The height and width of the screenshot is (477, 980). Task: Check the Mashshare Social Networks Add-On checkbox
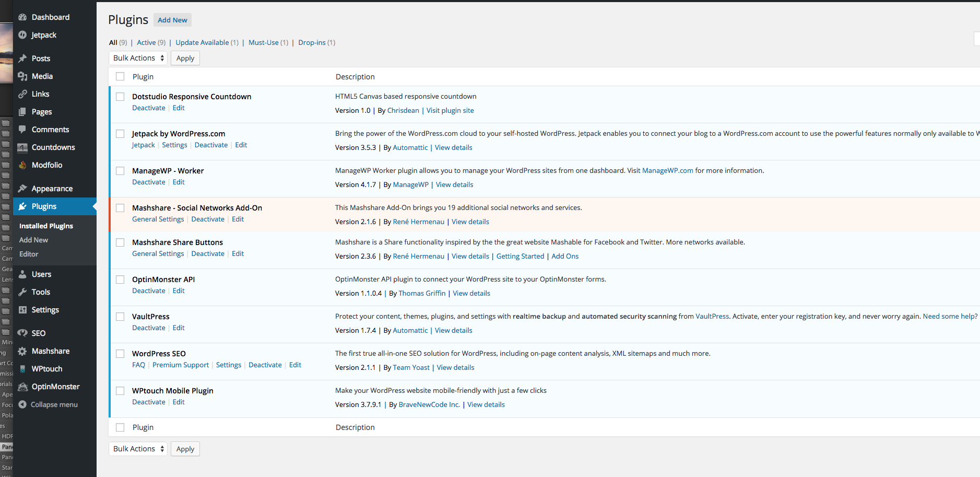click(x=120, y=208)
